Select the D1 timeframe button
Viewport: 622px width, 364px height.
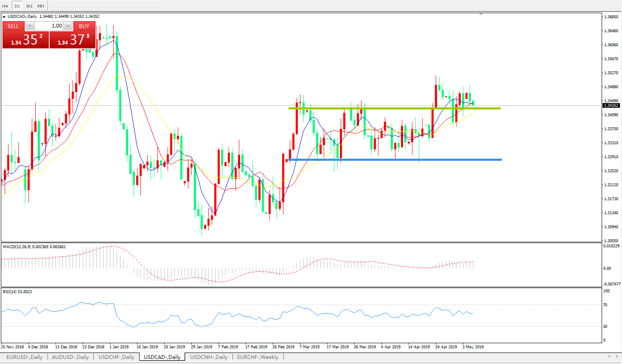point(17,6)
